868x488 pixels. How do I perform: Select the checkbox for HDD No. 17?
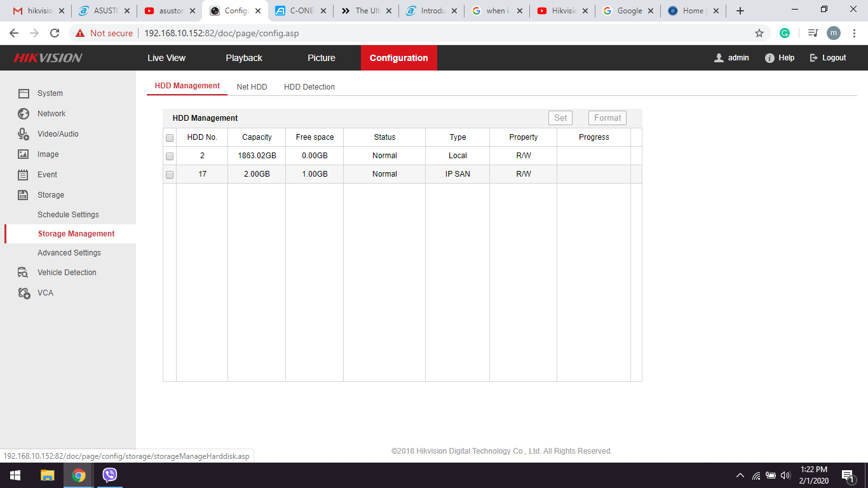[170, 174]
